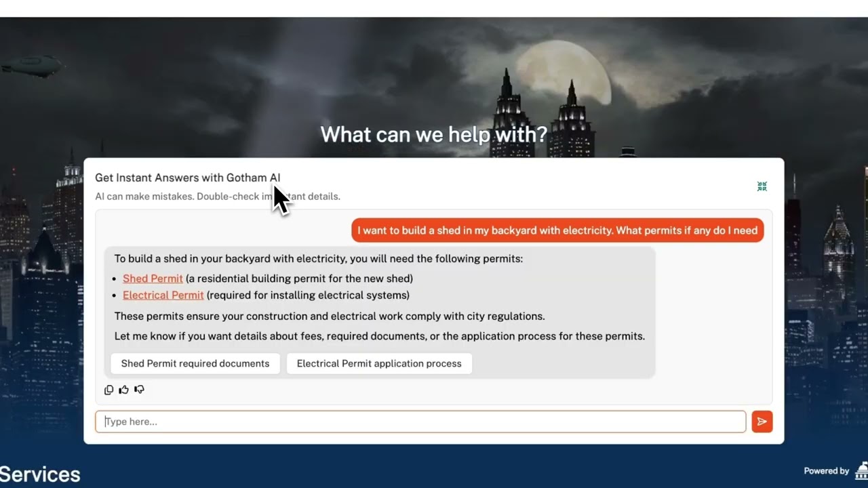Collapse the Gotham AI chat panel
The image size is (868, 488).
[762, 186]
